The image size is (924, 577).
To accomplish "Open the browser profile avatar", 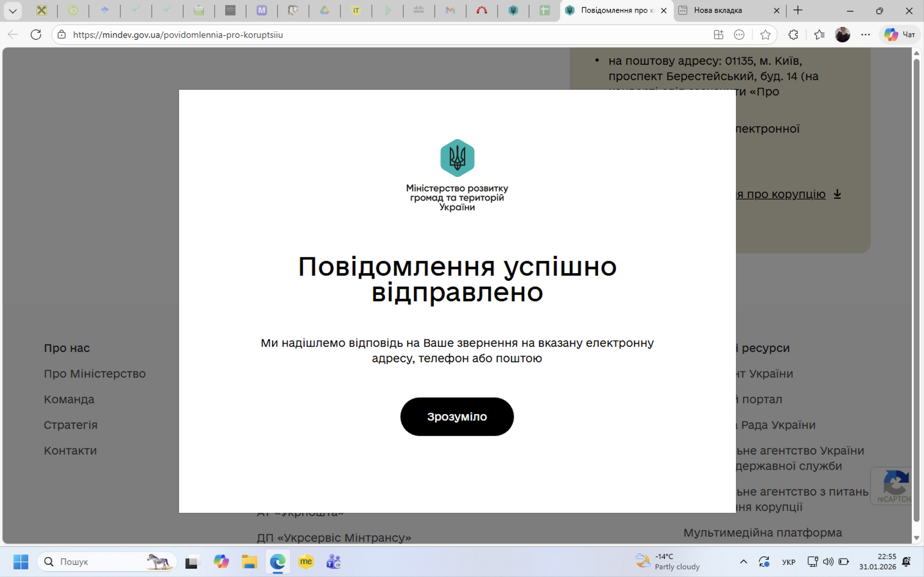I will [842, 35].
